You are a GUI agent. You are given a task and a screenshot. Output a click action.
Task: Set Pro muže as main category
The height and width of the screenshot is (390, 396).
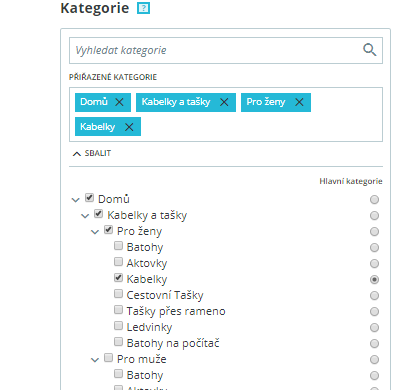[x=374, y=360]
